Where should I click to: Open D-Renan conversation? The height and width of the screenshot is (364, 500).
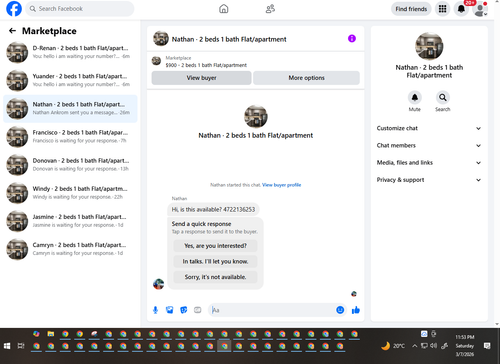[70, 52]
